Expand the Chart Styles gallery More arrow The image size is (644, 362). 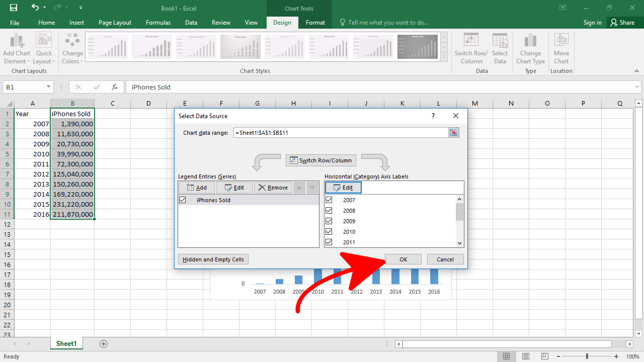point(444,58)
